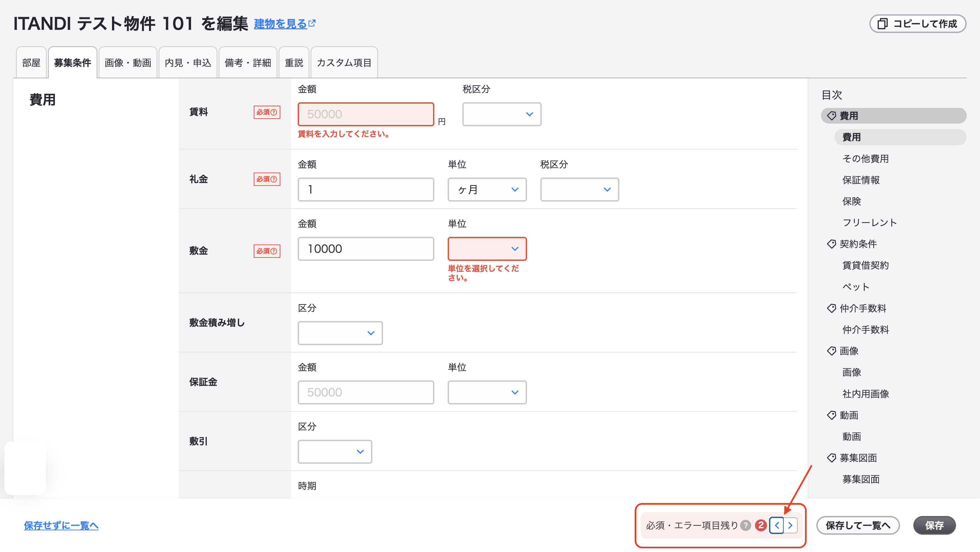Image resolution: width=980 pixels, height=552 pixels.
Task: Open the 敷引 区分 dropdown
Action: (335, 452)
